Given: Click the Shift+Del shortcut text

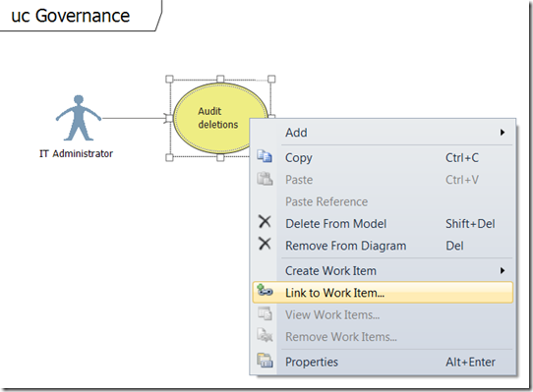Looking at the screenshot, I should coord(470,224).
